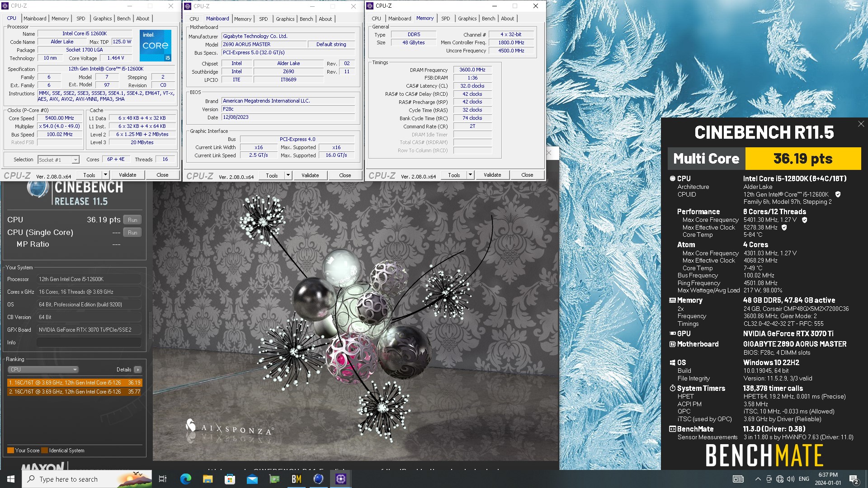This screenshot has width=868, height=488.
Task: Click the DRAM Frequency 3600.0 MHz value
Action: coord(472,70)
